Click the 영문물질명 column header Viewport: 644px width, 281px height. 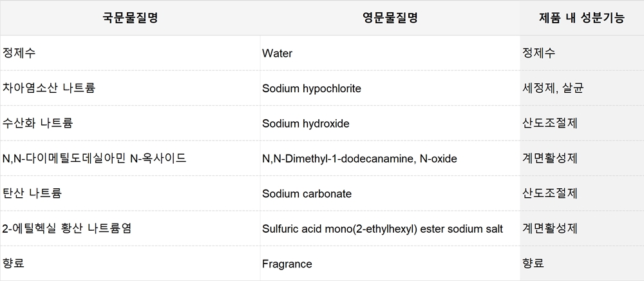[x=390, y=17]
